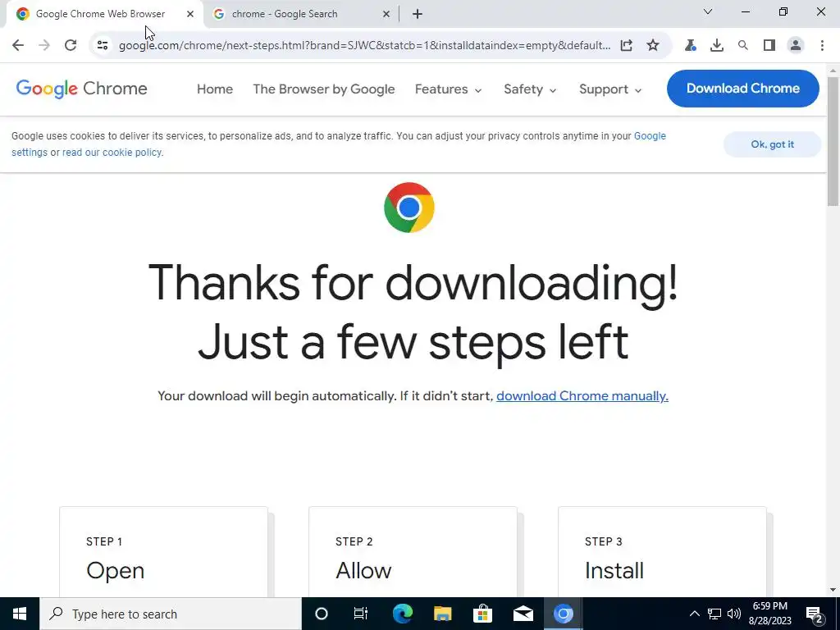Image resolution: width=840 pixels, height=630 pixels.
Task: Open the tab search chevron
Action: pyautogui.click(x=708, y=11)
